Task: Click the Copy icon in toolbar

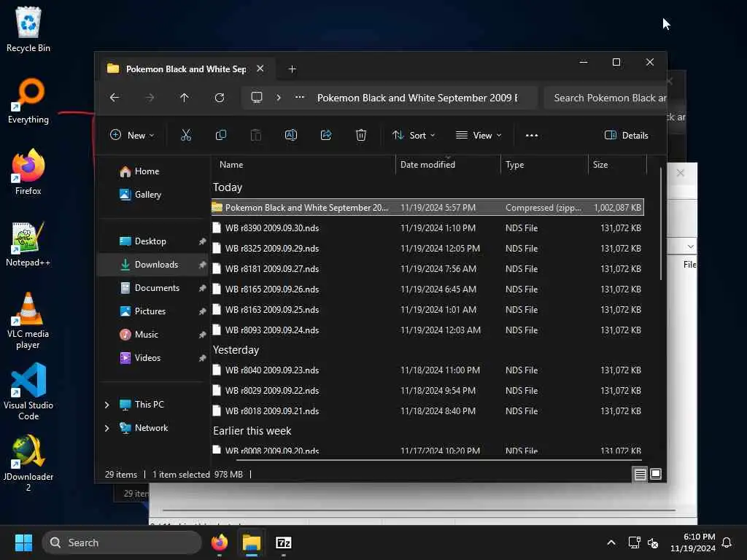Action: click(220, 135)
